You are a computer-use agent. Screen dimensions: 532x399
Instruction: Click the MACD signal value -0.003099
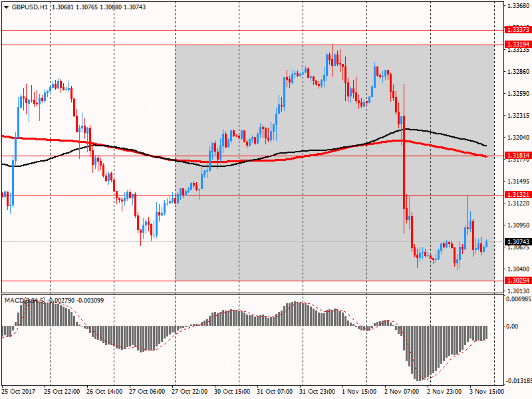[90, 301]
